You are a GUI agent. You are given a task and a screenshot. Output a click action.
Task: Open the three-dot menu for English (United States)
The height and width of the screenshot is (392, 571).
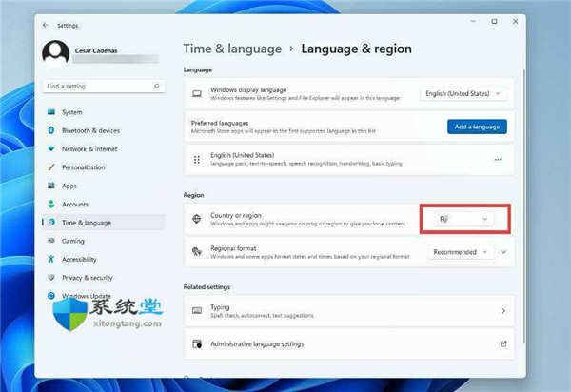pos(498,160)
